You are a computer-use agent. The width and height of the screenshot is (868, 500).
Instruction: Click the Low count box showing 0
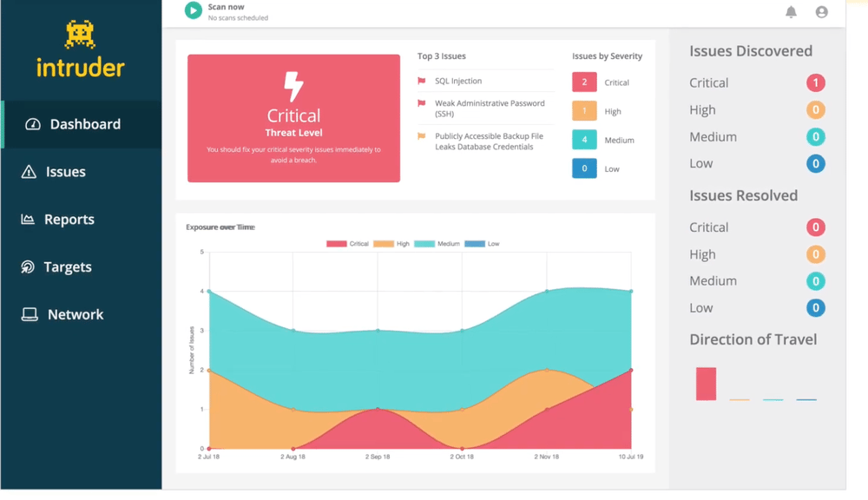[584, 168]
